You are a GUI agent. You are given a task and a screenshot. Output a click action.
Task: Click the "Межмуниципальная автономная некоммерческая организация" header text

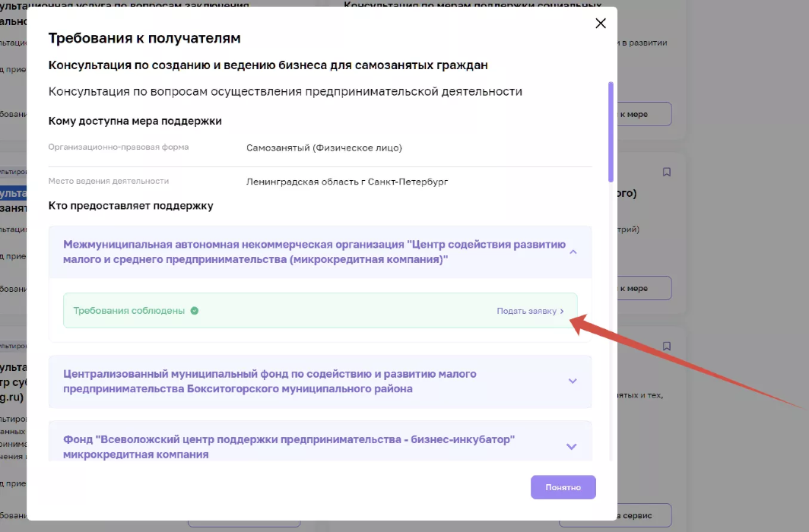pos(314,252)
